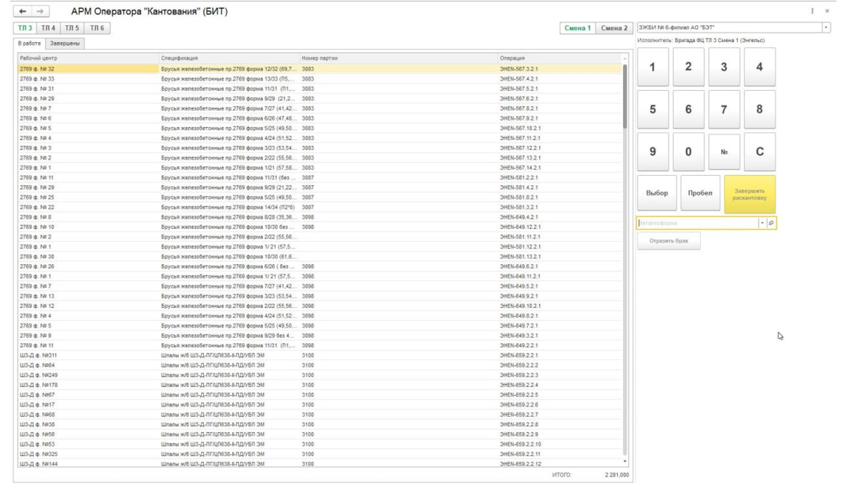Image resolution: width=843 pixels, height=504 pixels.
Task: Tap keypad digit 4
Action: tap(759, 68)
